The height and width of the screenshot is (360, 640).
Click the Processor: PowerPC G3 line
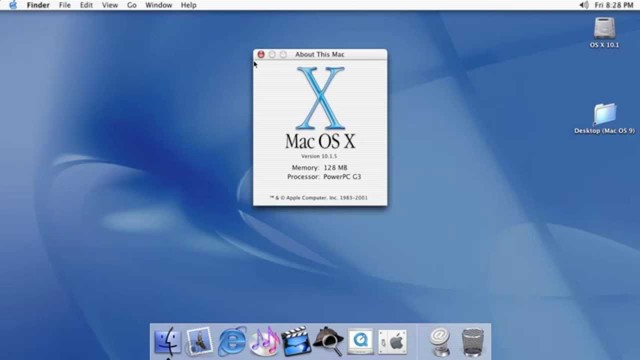point(324,177)
